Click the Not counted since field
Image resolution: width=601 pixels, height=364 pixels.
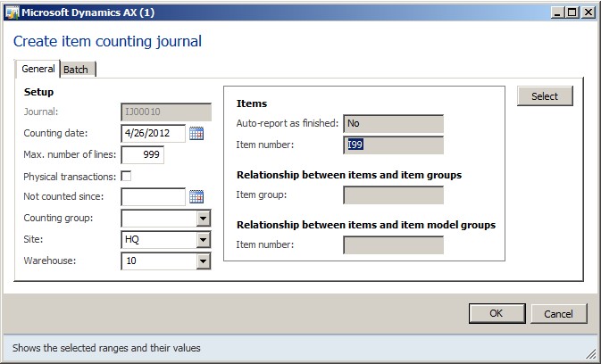coord(154,197)
